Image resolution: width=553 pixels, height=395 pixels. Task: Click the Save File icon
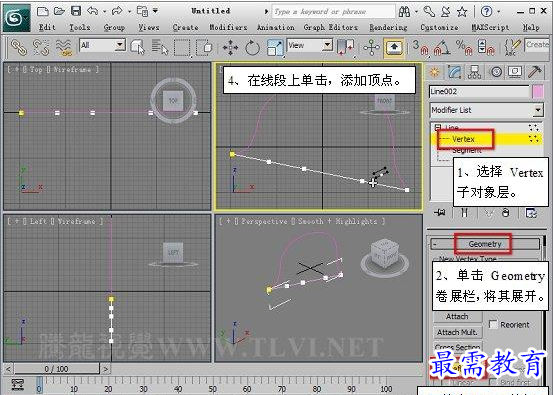click(76, 11)
